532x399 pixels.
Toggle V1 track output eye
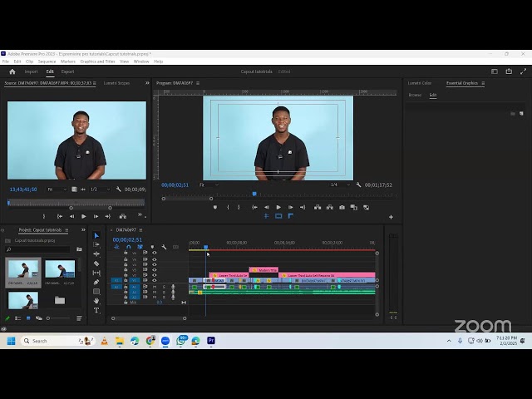pyautogui.click(x=154, y=280)
